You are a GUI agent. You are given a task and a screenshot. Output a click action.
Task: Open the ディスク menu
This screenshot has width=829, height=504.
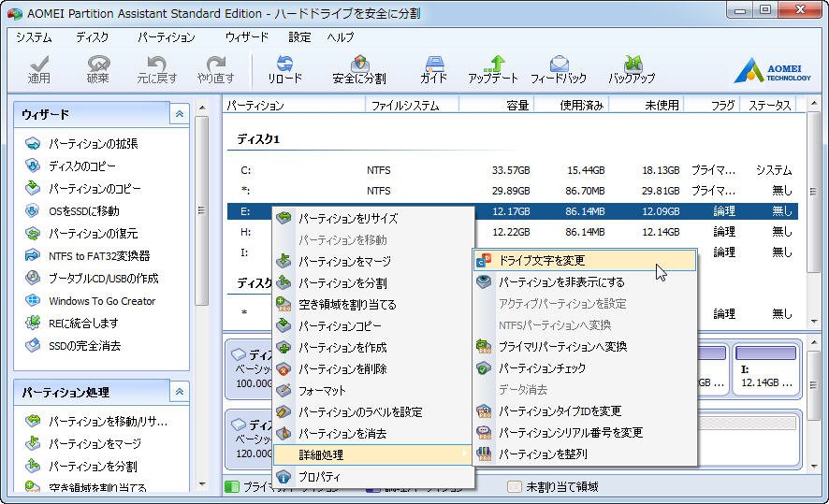92,37
